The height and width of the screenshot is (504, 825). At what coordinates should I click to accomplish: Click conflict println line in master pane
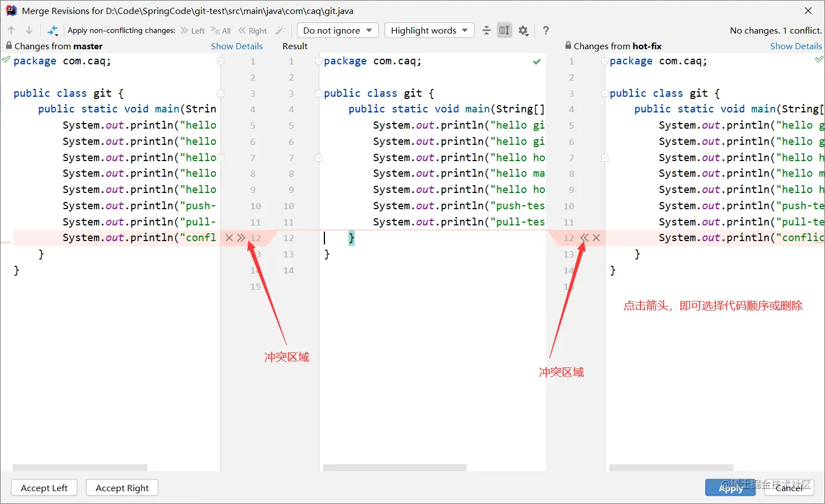[x=139, y=238]
